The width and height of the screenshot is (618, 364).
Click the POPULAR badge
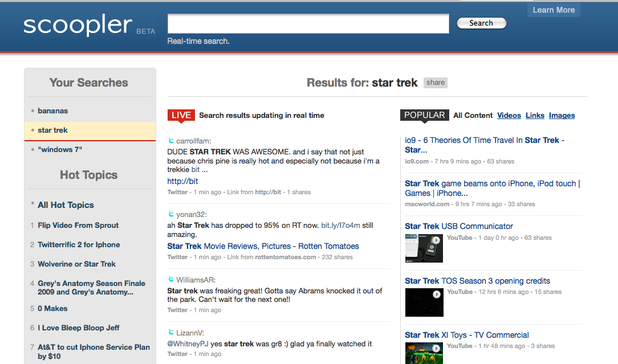click(x=425, y=115)
